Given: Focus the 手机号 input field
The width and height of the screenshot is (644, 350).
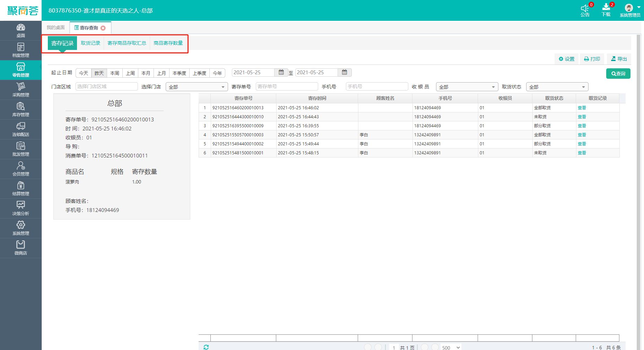Looking at the screenshot, I should pos(377,86).
